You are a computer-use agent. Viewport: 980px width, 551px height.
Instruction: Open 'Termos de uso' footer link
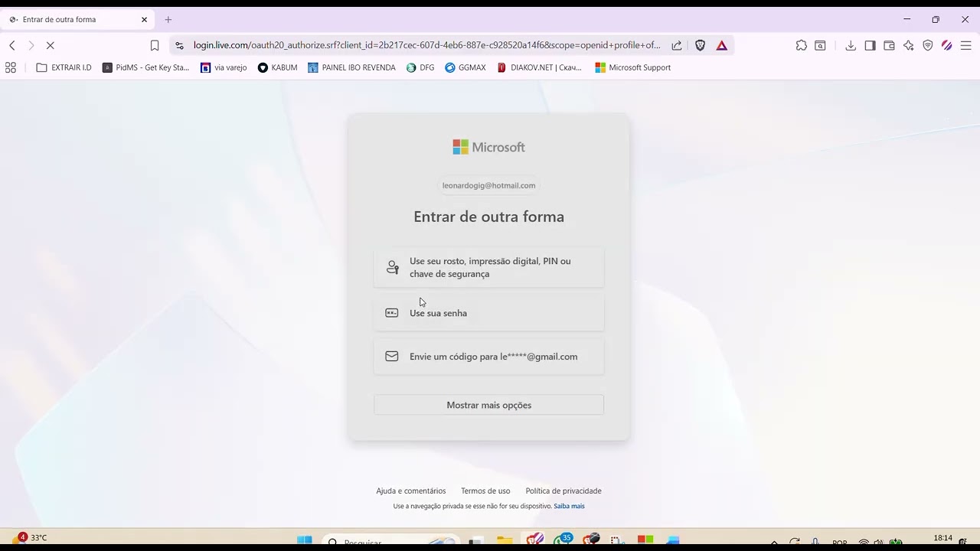point(485,491)
